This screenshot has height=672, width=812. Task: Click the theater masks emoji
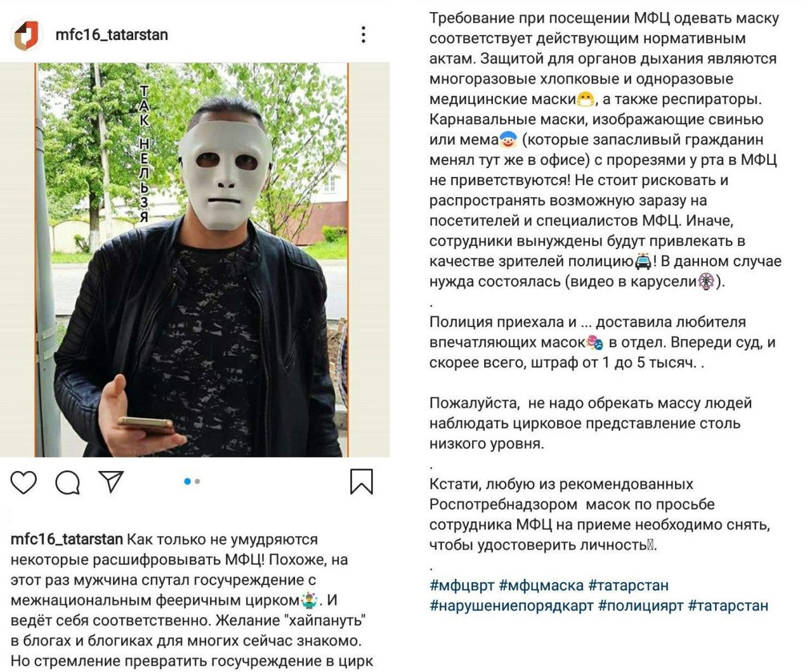(595, 342)
